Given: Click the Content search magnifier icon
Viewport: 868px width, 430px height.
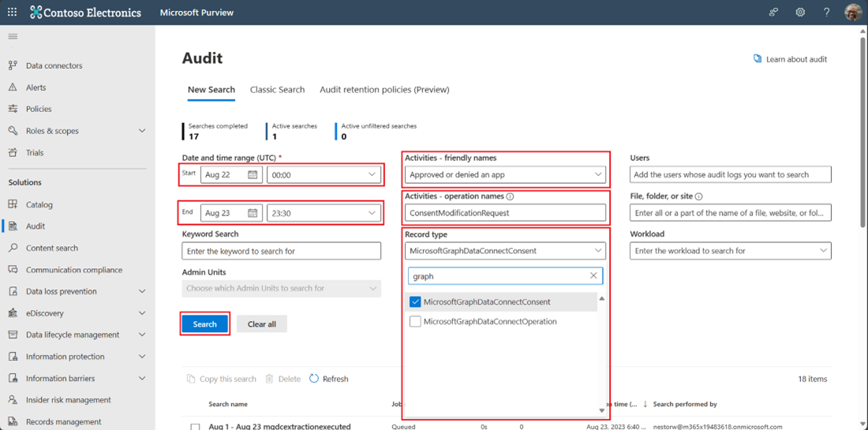Looking at the screenshot, I should [13, 248].
